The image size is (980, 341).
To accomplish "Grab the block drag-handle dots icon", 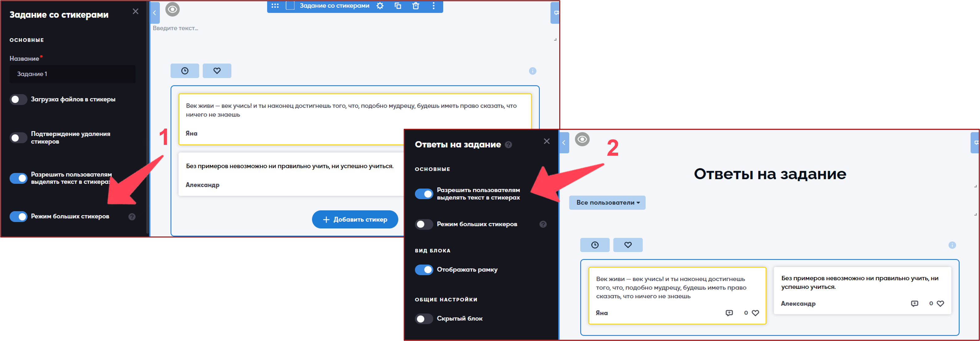I will click(275, 6).
